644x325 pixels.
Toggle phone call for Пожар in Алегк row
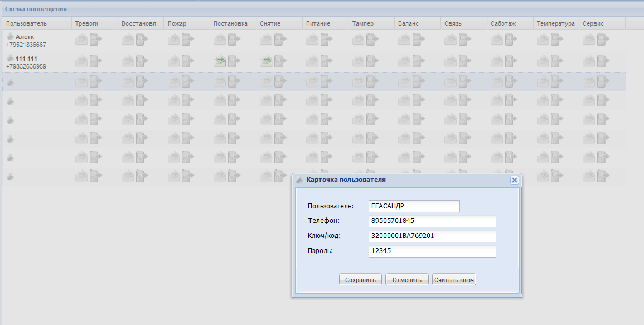pos(188,40)
